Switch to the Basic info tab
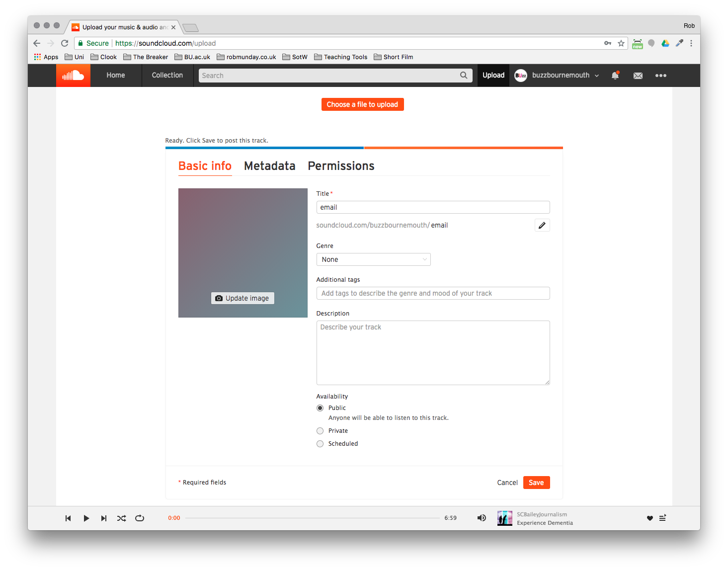Screen dimensions: 728x570 point(205,166)
